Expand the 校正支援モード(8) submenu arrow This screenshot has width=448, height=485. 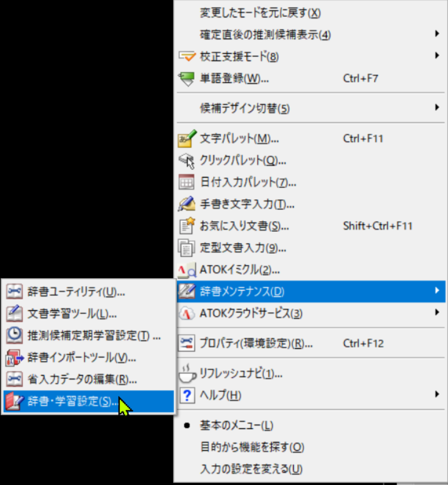437,56
